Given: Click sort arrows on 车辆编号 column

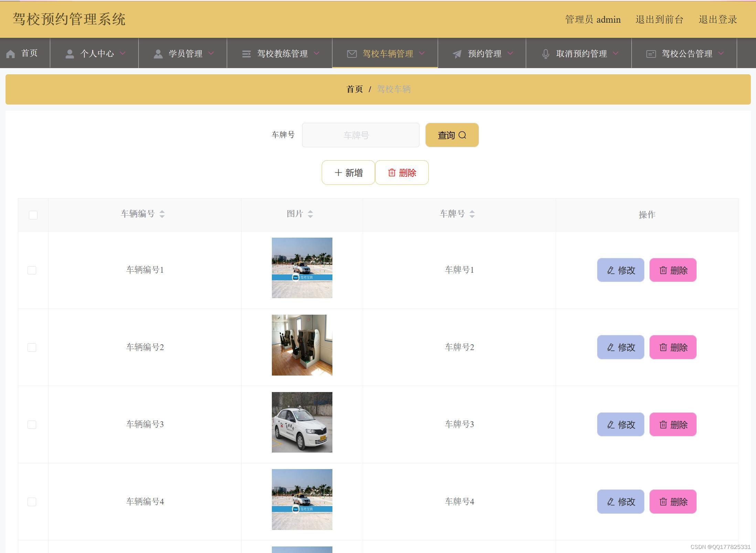Looking at the screenshot, I should pyautogui.click(x=162, y=214).
